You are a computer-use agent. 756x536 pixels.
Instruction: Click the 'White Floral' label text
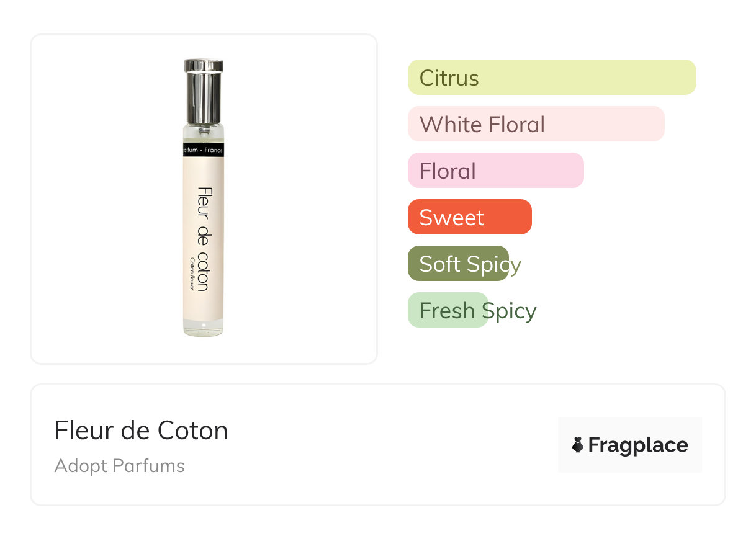click(x=482, y=125)
